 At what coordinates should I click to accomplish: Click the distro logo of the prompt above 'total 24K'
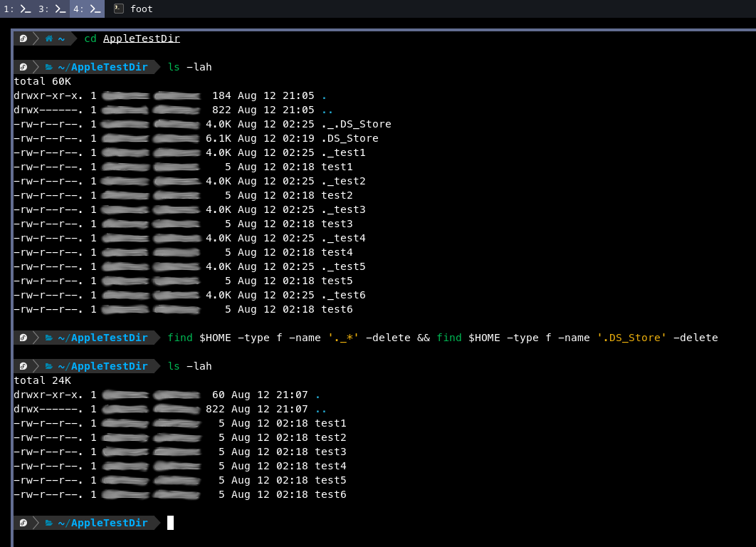coord(23,366)
